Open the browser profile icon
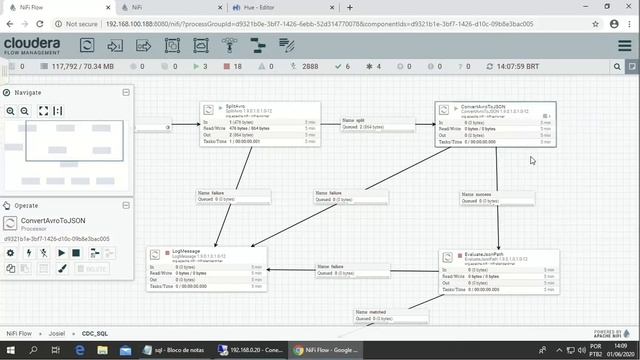Screen dimensions: 640x360 (x=614, y=24)
